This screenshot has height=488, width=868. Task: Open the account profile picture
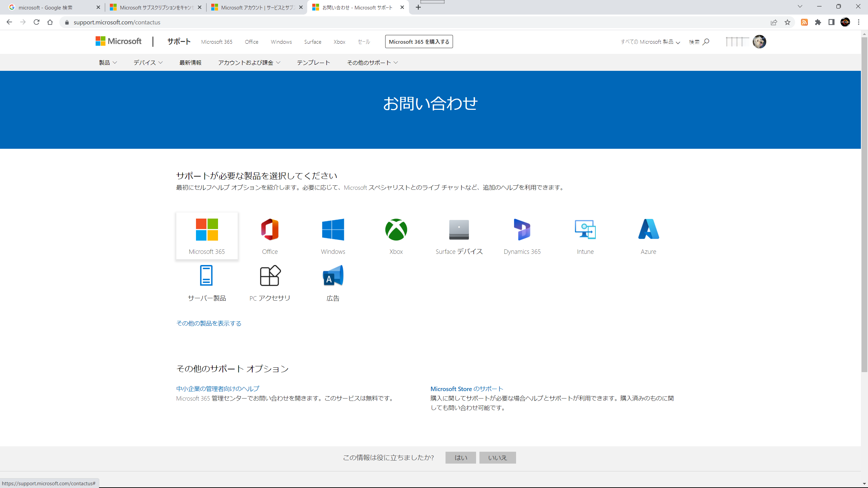tap(759, 42)
